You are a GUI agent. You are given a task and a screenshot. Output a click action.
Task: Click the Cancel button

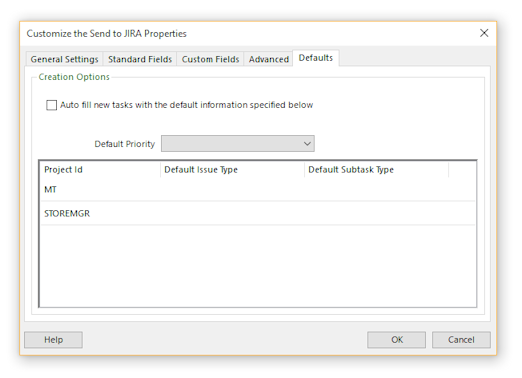(461, 340)
